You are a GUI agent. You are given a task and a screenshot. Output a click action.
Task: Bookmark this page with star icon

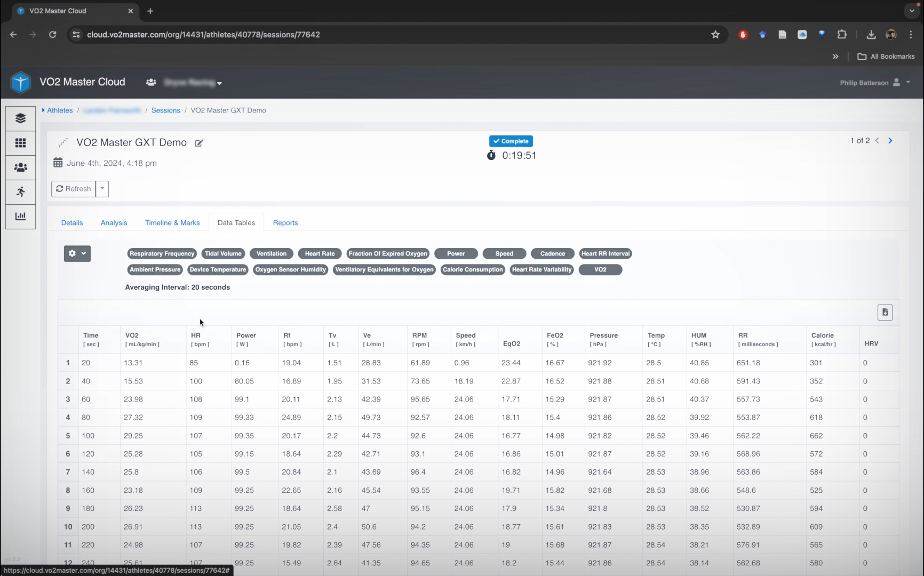pos(715,35)
